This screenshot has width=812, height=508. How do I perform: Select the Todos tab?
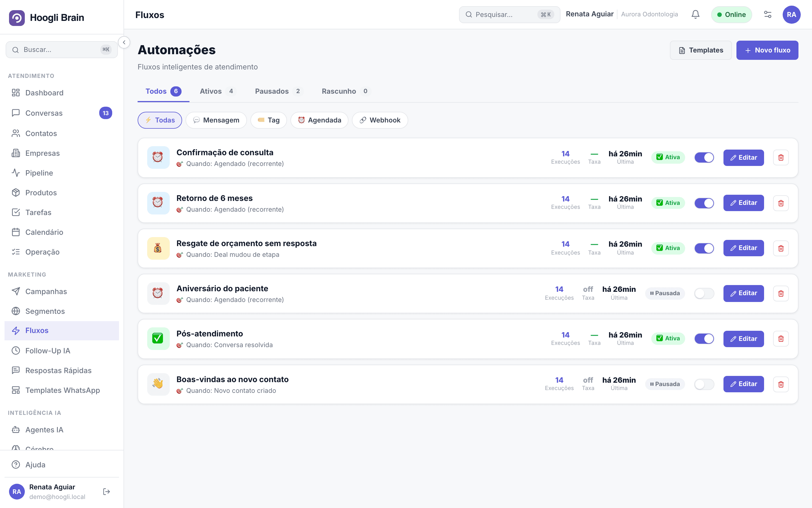(x=164, y=91)
